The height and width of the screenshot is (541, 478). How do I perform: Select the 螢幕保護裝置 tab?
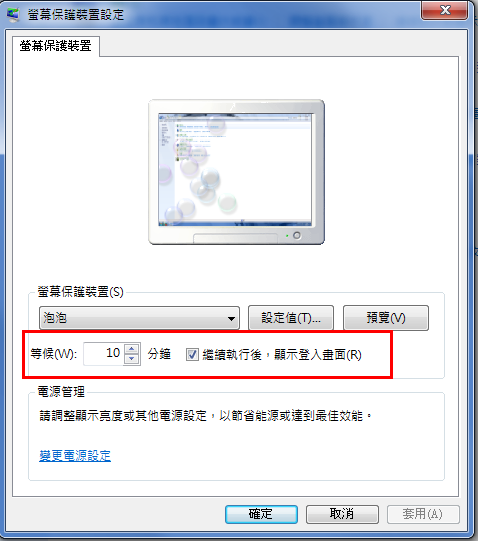tap(56, 46)
